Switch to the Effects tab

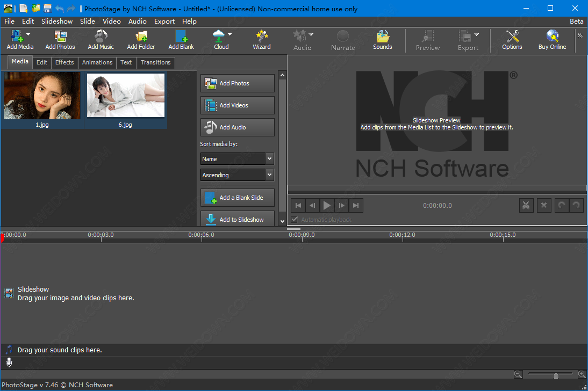64,62
